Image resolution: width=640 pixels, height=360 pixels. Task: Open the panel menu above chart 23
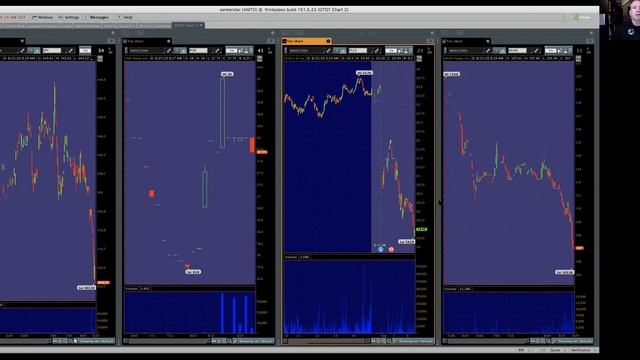430,41
